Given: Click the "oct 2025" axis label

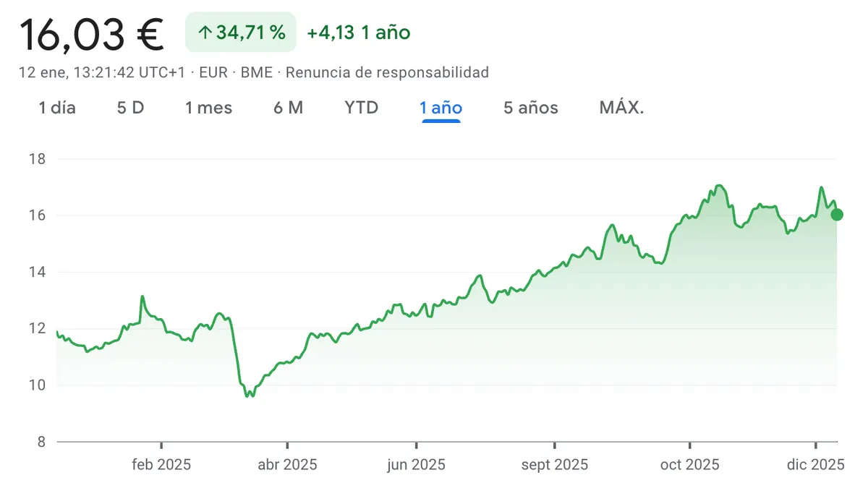Looking at the screenshot, I should pos(690,464).
